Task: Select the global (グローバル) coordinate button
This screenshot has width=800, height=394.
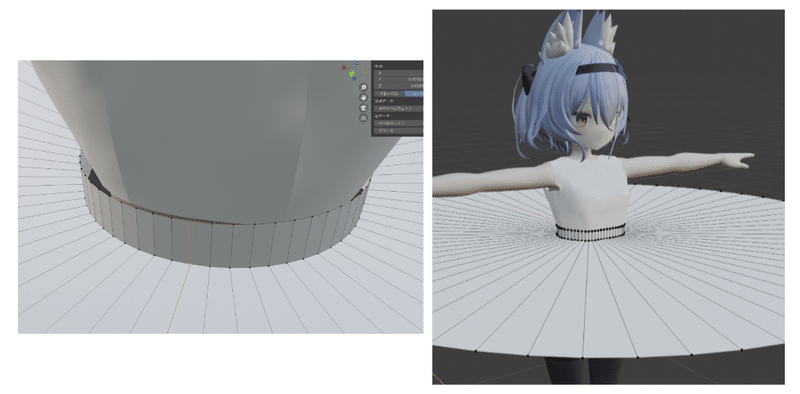Action: [x=389, y=94]
